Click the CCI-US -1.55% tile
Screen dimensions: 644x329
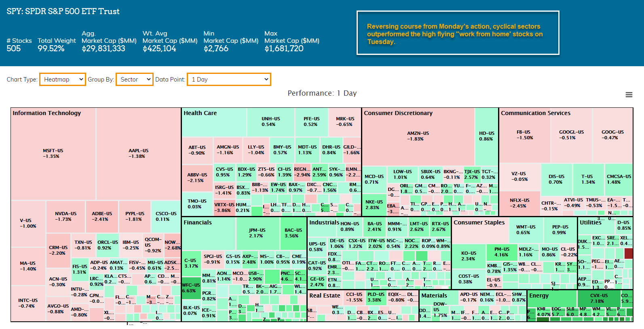click(x=355, y=298)
